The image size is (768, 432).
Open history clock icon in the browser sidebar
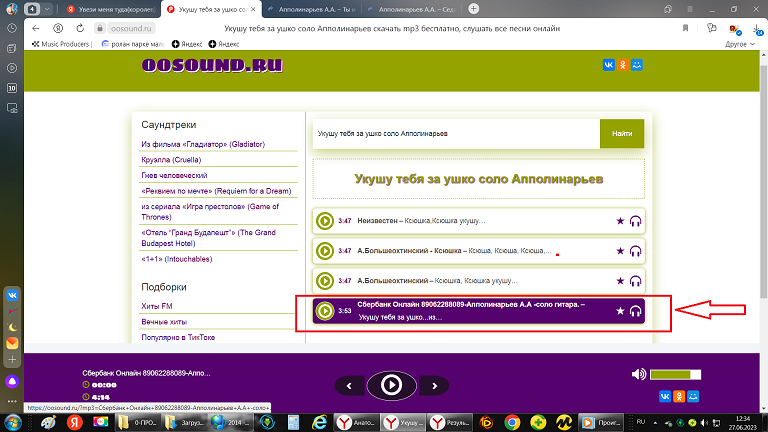(x=12, y=28)
